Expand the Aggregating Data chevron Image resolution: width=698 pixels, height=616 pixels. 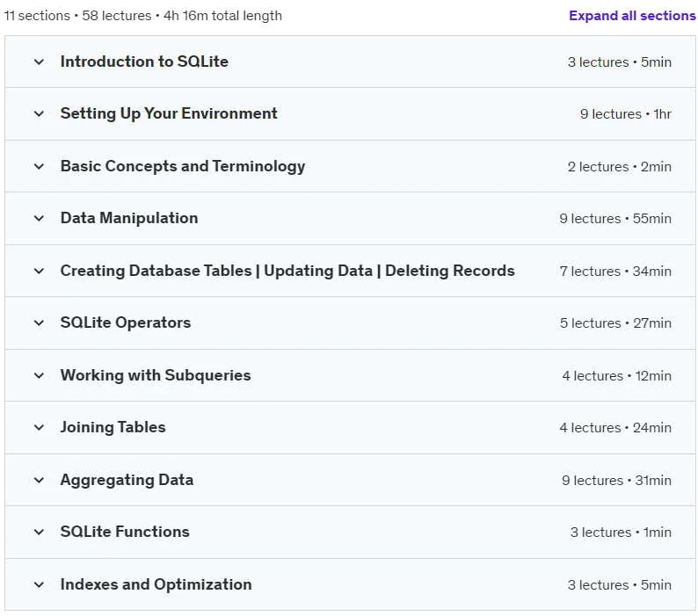click(40, 480)
